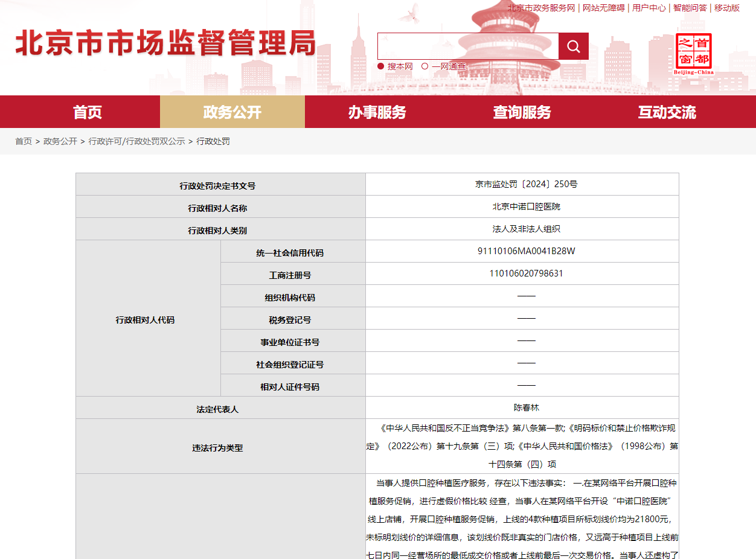Open the Beijing-China 首都之窗 logo
The height and width of the screenshot is (559, 756).
click(x=694, y=54)
